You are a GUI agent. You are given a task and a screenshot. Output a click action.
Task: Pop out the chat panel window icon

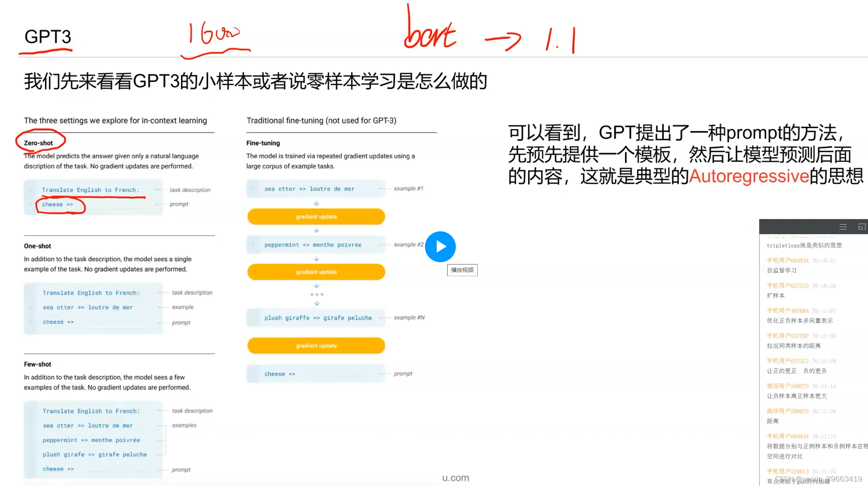click(862, 227)
